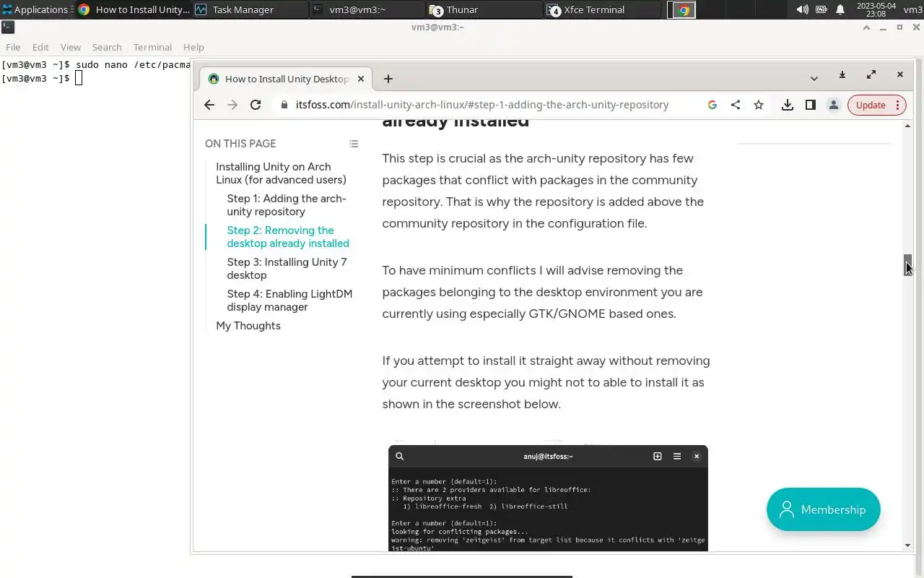This screenshot has width=924, height=578.
Task: Click the scrollbar up arrow in Chrome
Action: (908, 126)
